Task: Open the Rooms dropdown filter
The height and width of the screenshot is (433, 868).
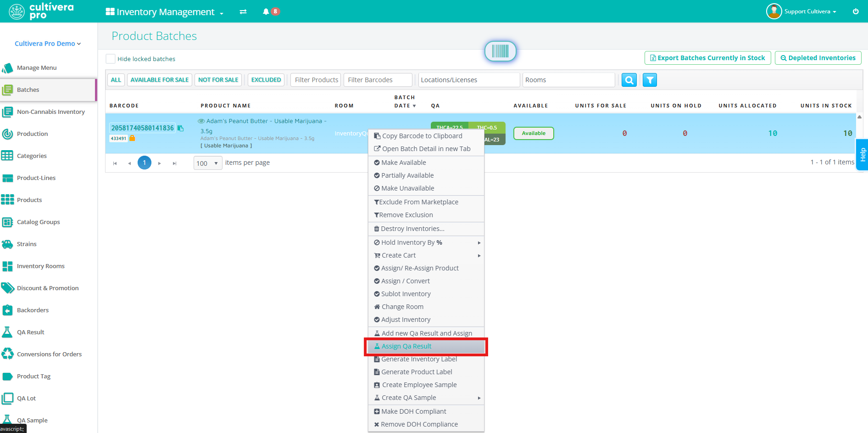Action: pyautogui.click(x=568, y=80)
